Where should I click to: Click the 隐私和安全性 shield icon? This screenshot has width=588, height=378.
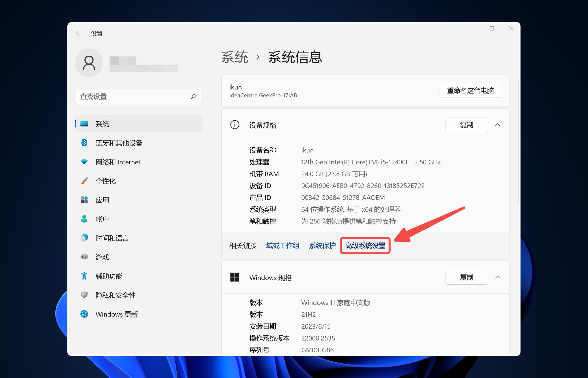[x=84, y=295]
